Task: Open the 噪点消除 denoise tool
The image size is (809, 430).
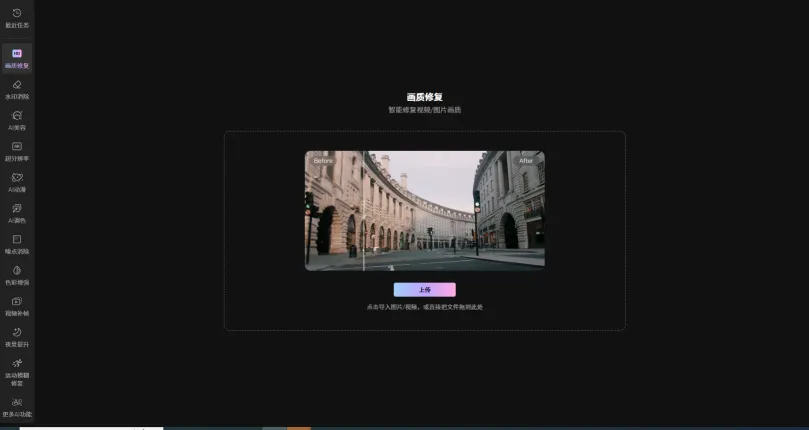Action: point(17,245)
